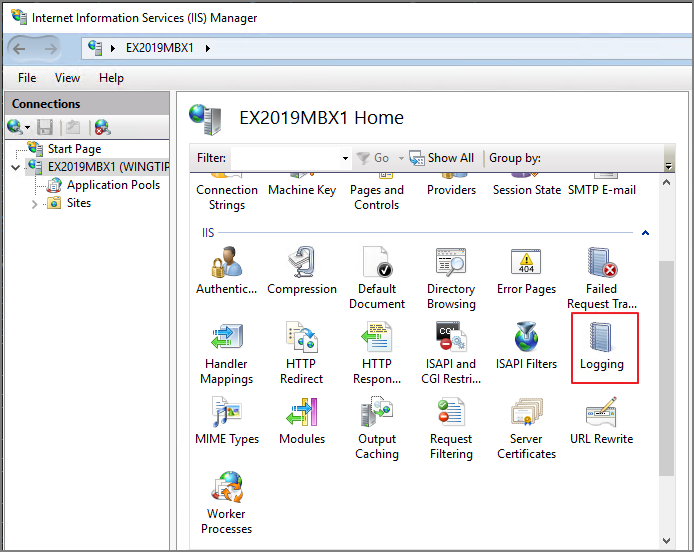Collapse the EX2019MBX1 server tree node
Image resolution: width=694 pixels, height=552 pixels.
point(15,167)
